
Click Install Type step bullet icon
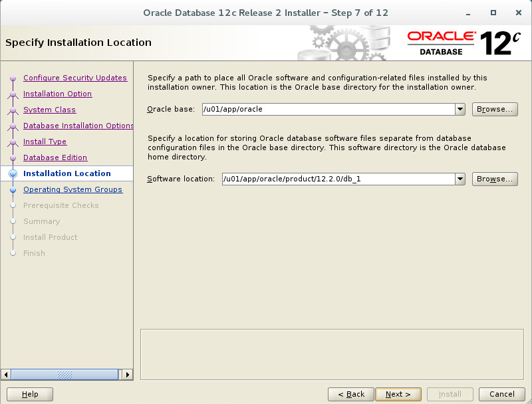(x=13, y=142)
